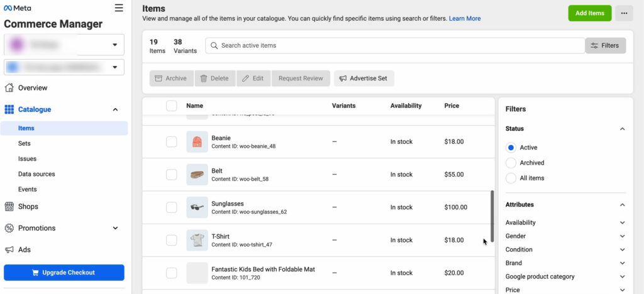Click the Catalogue grid icon
644x294 pixels.
click(9, 109)
